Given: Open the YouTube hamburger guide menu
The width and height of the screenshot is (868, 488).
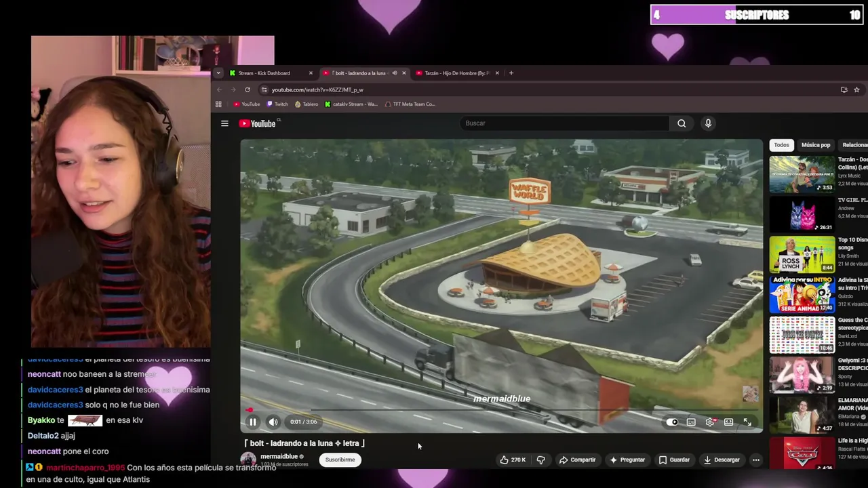Looking at the screenshot, I should [x=224, y=123].
